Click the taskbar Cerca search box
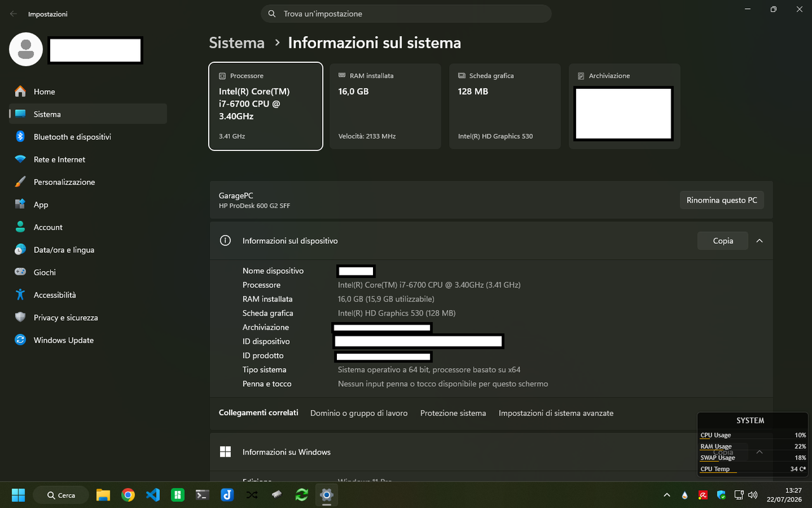This screenshot has width=812, height=508. [60, 495]
